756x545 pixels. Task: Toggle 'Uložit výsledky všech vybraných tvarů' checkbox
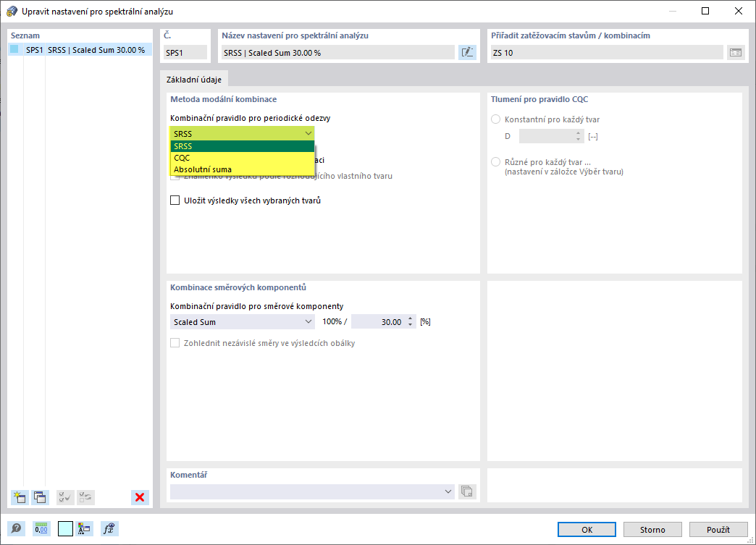pos(175,200)
